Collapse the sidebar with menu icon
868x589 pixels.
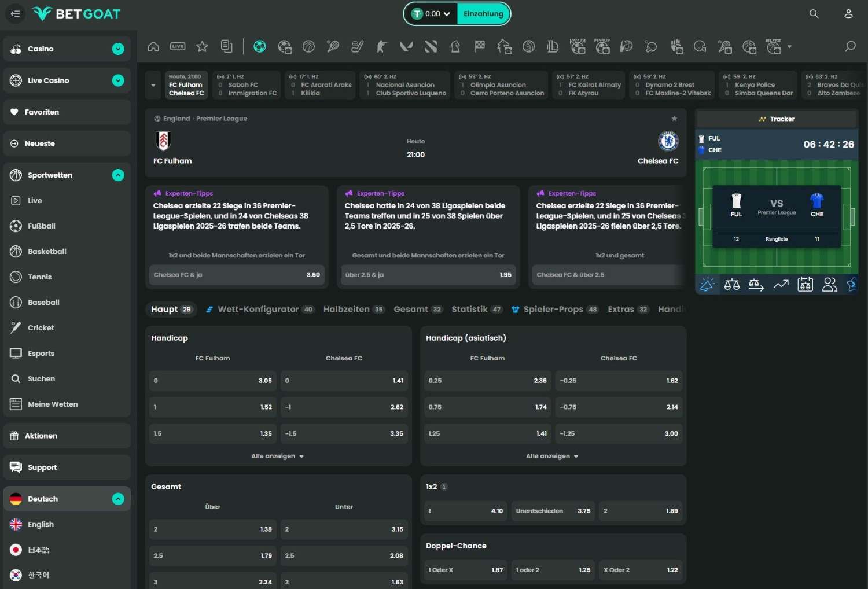click(16, 14)
